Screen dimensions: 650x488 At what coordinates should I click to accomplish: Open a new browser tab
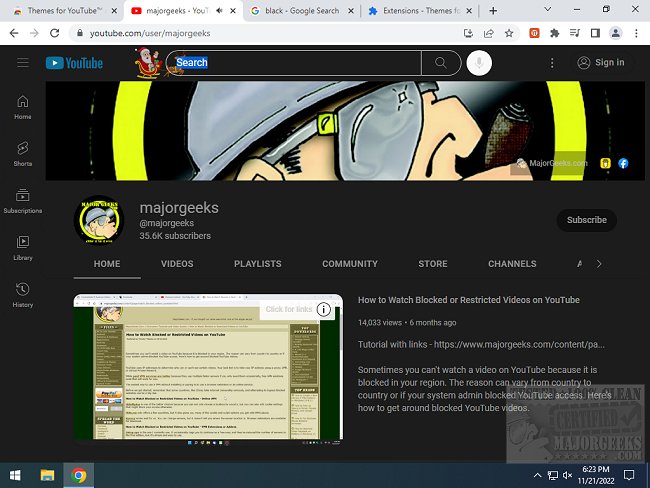(493, 11)
